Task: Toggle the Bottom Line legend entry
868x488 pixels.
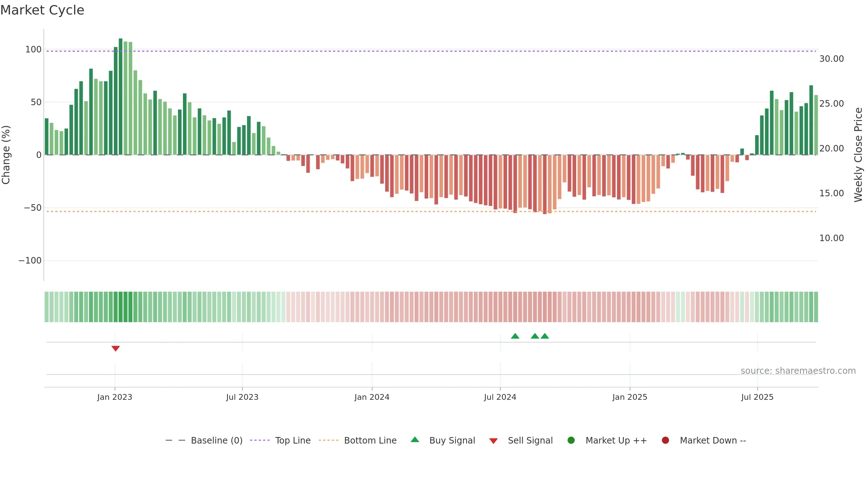Action: (358, 440)
